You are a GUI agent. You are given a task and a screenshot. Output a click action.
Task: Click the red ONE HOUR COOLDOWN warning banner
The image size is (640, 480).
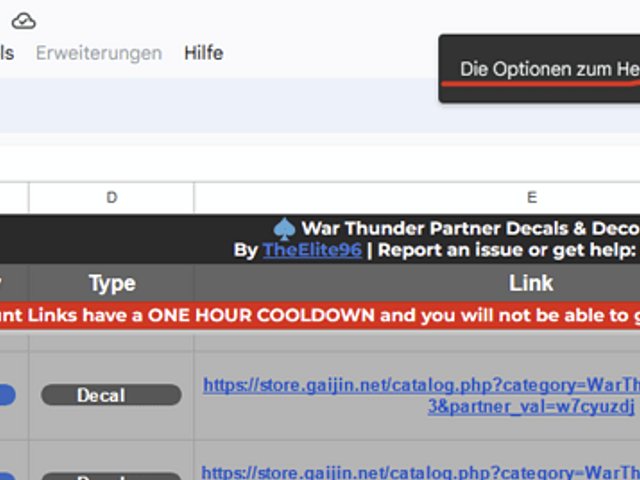coord(320,314)
